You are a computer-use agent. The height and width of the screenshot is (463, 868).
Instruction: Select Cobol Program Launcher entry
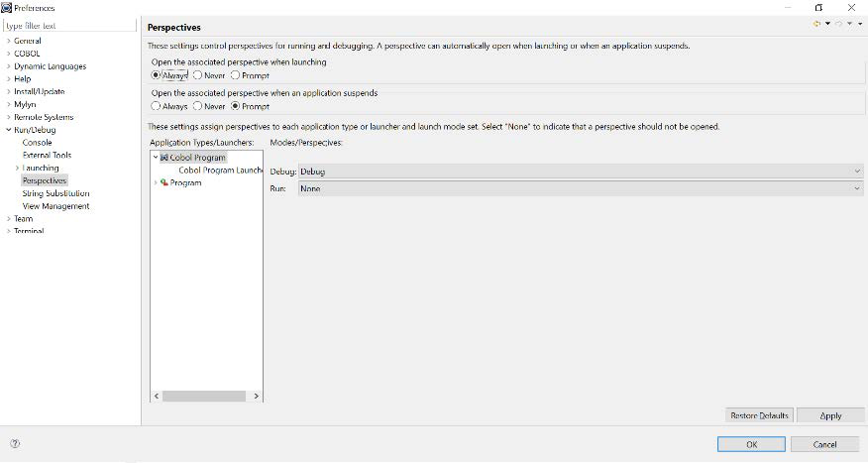click(x=220, y=170)
